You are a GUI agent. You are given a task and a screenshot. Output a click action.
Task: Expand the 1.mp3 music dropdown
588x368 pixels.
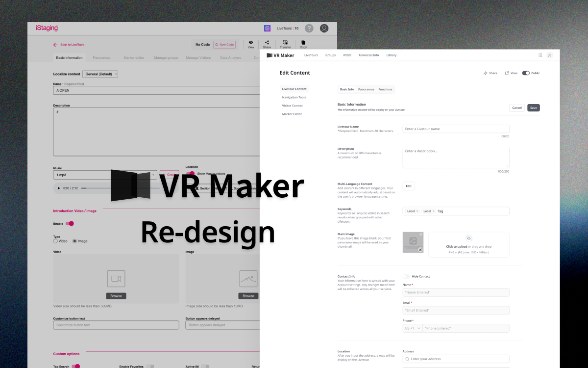[152, 175]
